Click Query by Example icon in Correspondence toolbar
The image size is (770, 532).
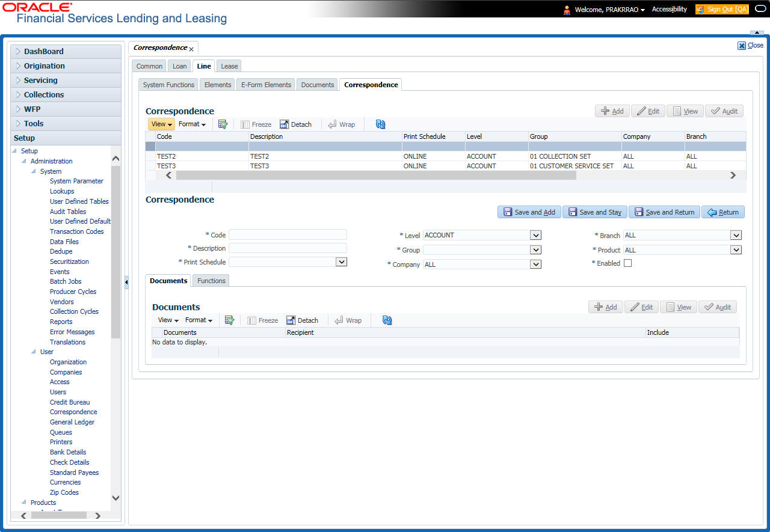click(x=223, y=124)
